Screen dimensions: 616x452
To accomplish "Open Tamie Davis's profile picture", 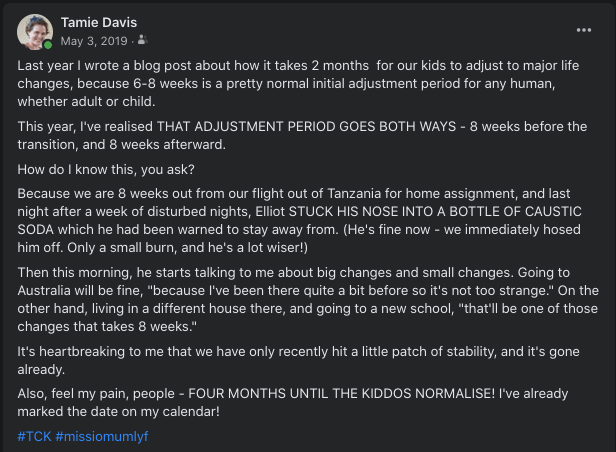I will coord(34,32).
